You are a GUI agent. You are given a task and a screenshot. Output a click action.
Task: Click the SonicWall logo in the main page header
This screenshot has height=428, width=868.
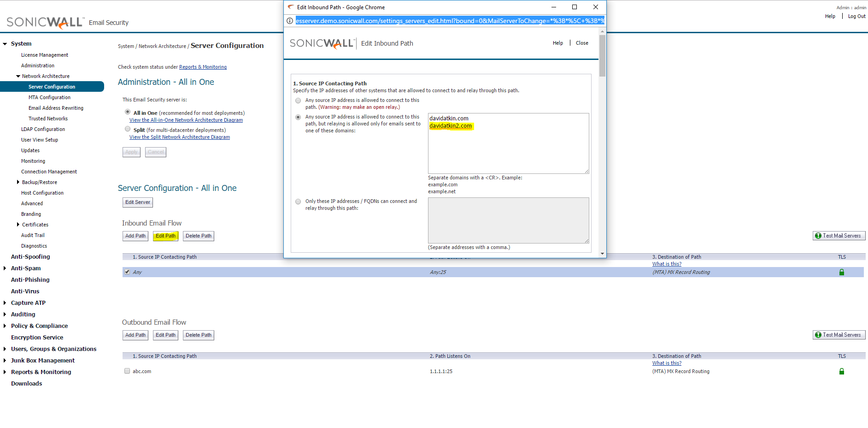pos(45,22)
